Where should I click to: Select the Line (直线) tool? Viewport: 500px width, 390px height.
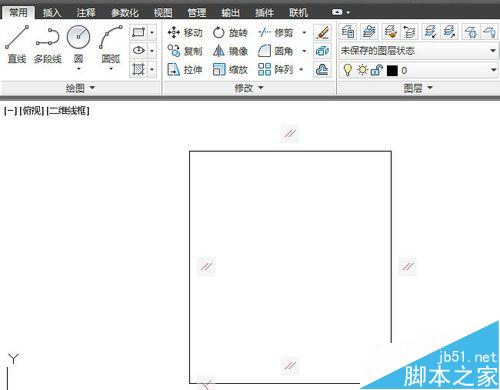point(17,44)
